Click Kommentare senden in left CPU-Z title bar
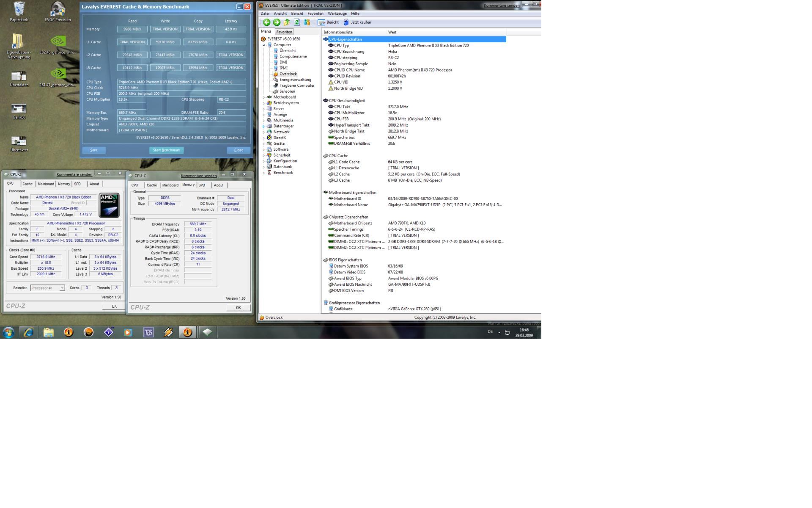The width and height of the screenshot is (812, 508). [74, 174]
